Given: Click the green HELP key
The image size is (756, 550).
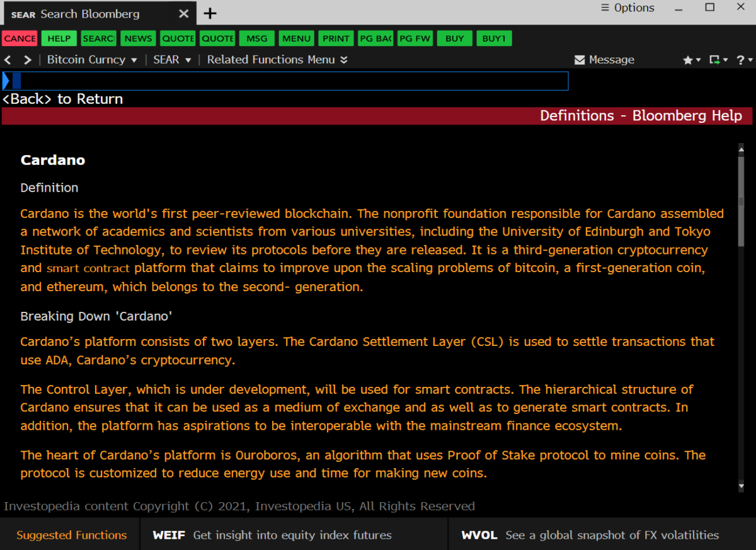Looking at the screenshot, I should coord(59,38).
